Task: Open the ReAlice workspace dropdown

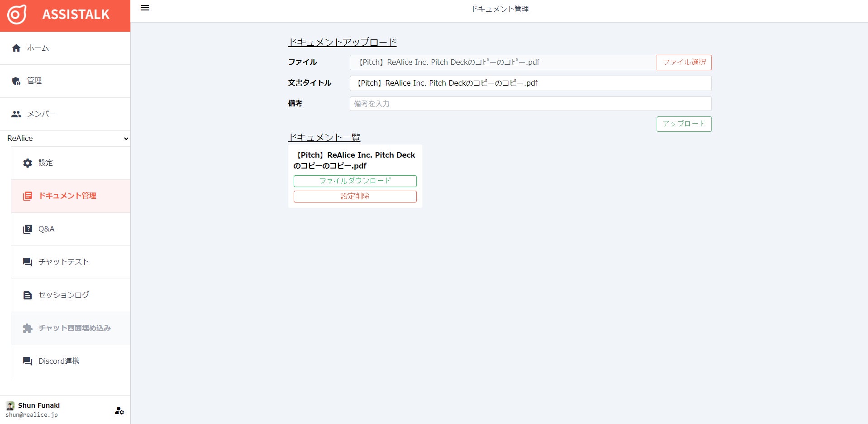Action: [x=65, y=139]
